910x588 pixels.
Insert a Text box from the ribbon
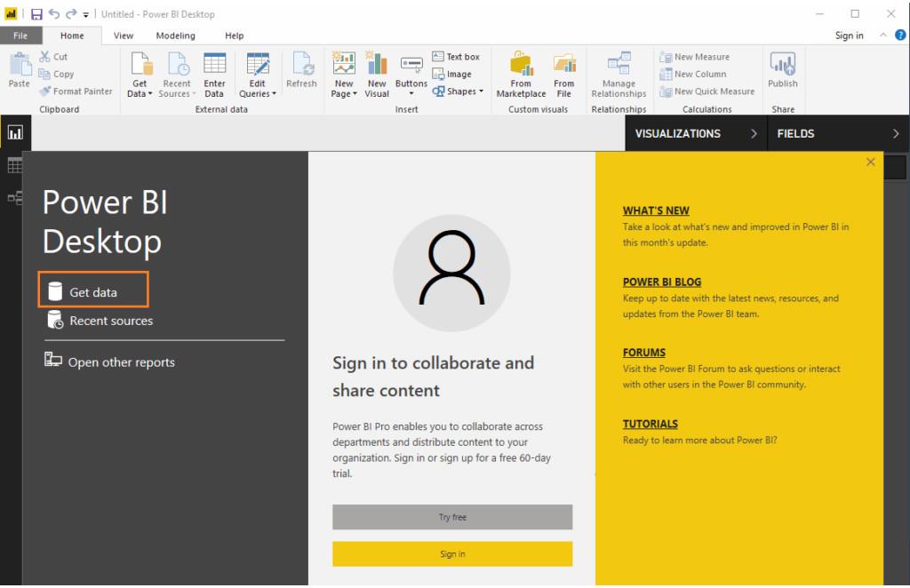point(459,57)
